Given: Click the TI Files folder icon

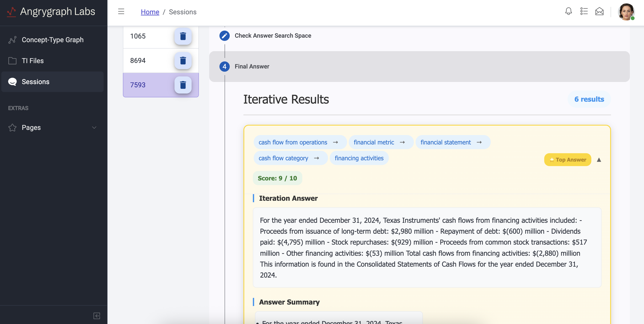Looking at the screenshot, I should (12, 61).
